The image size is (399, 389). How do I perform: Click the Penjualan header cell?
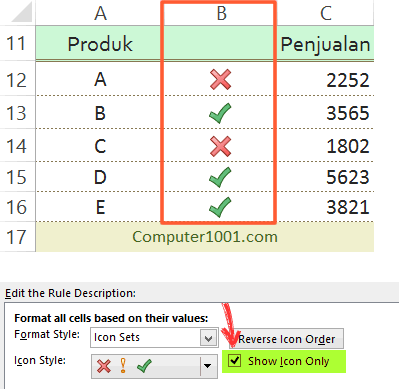pyautogui.click(x=325, y=43)
